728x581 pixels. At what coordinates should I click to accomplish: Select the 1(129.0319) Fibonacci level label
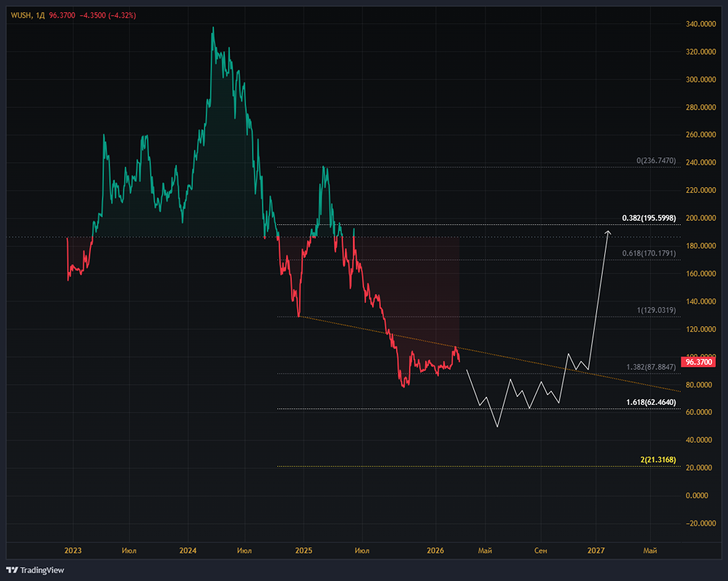(x=657, y=310)
